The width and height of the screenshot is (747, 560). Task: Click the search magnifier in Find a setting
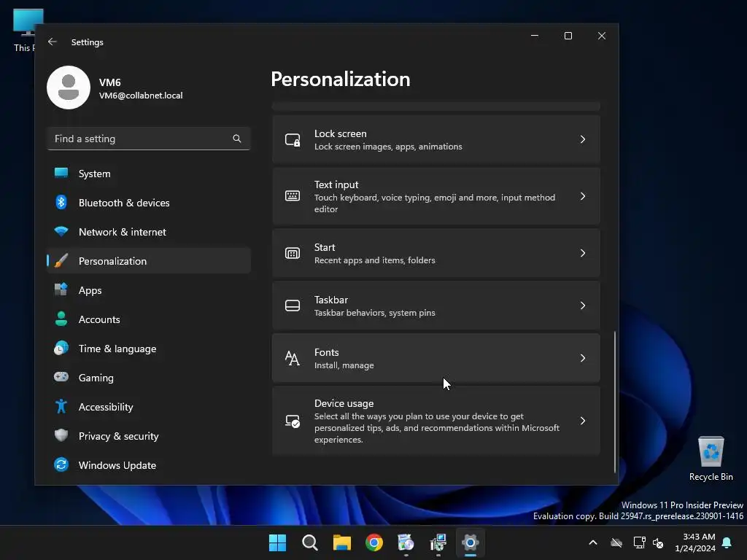pyautogui.click(x=237, y=139)
